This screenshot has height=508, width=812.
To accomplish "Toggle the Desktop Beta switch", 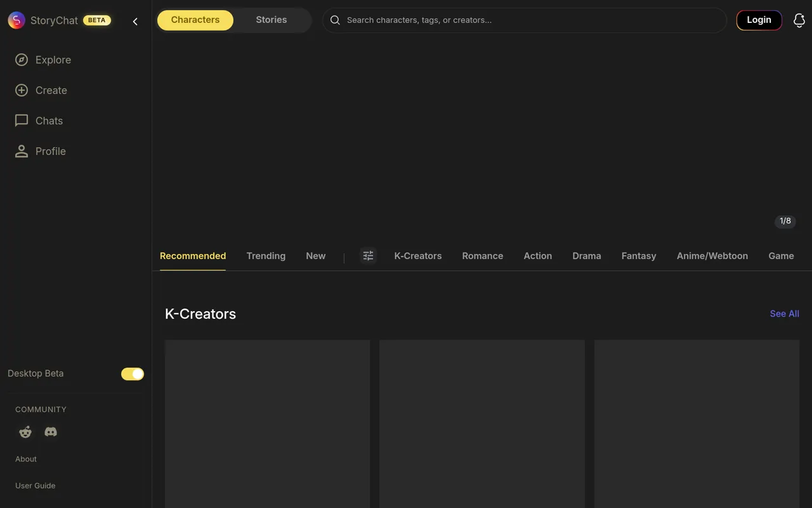I will (133, 374).
